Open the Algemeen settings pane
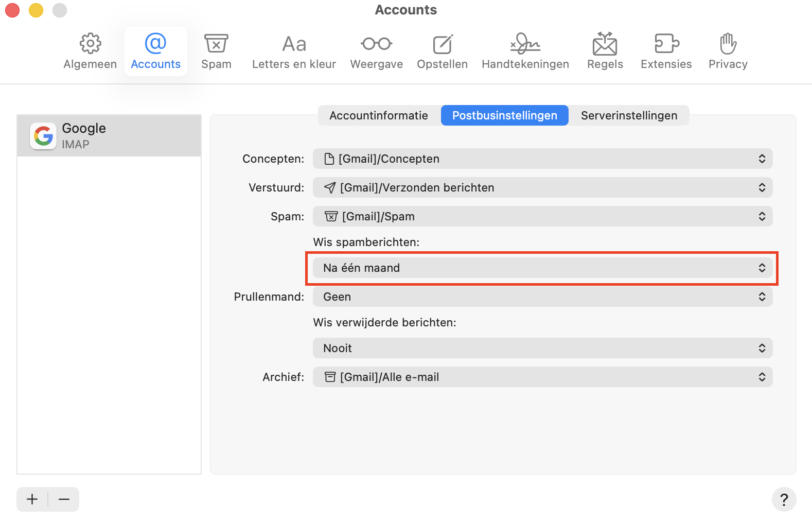This screenshot has width=812, height=522. (90, 51)
